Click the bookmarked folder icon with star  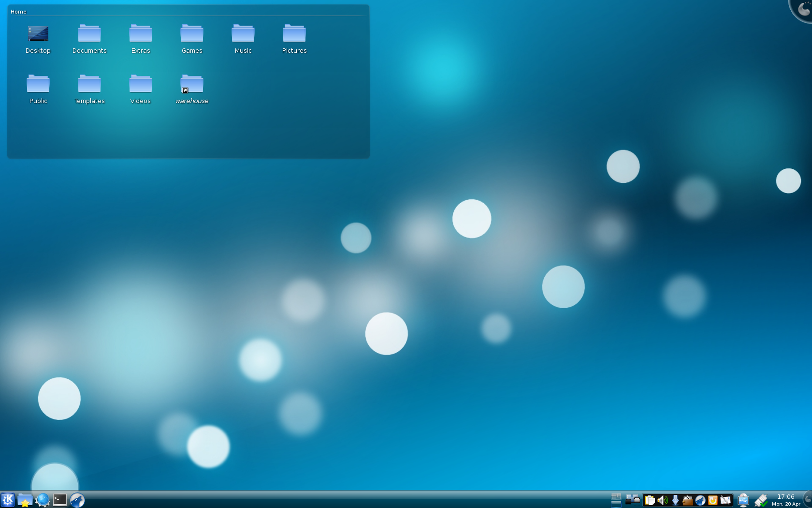(25, 500)
